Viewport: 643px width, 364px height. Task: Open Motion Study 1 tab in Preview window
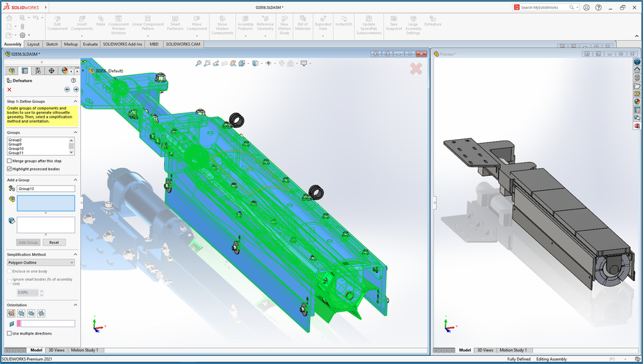pos(513,350)
